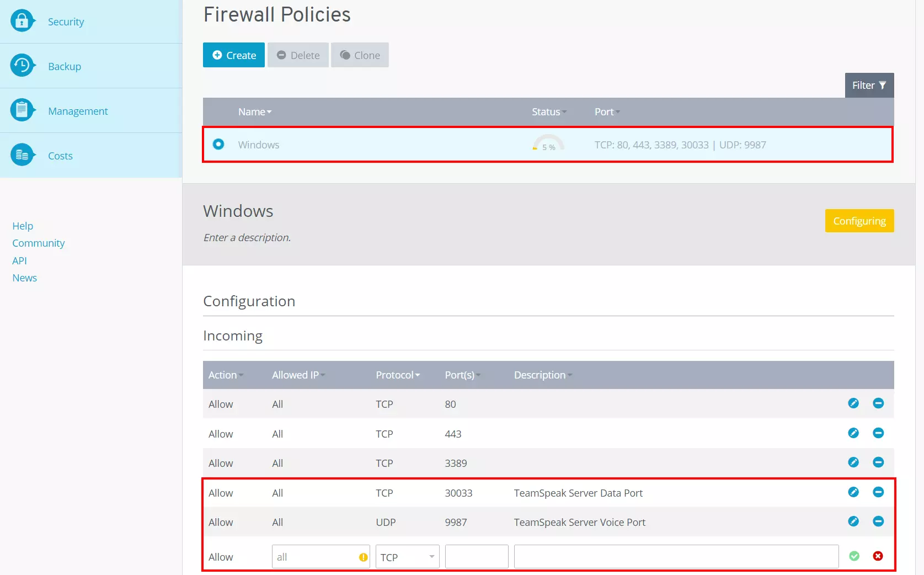
Task: Click the Security lock icon in sidebar
Action: click(x=22, y=21)
